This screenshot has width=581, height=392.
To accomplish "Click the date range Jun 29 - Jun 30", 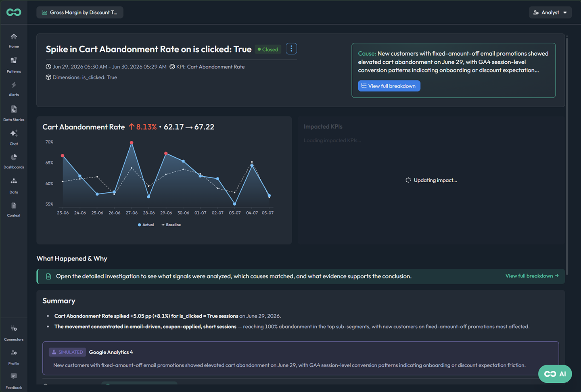I will tap(106, 67).
